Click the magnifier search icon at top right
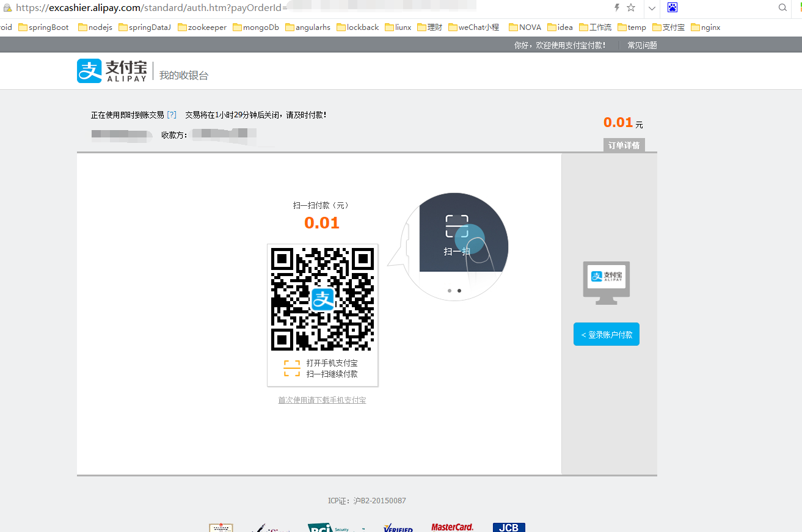 point(782,8)
